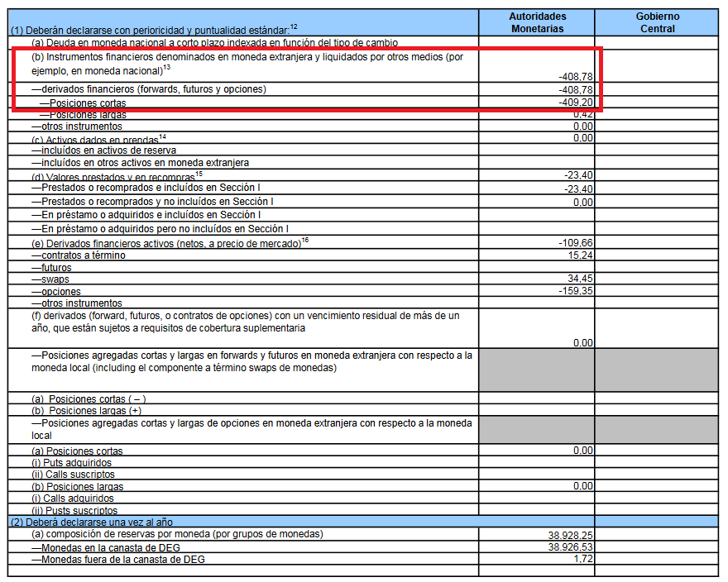The height and width of the screenshot is (582, 728).
Task: Select "(i) Calls adquiridos"
Action: coord(73,499)
